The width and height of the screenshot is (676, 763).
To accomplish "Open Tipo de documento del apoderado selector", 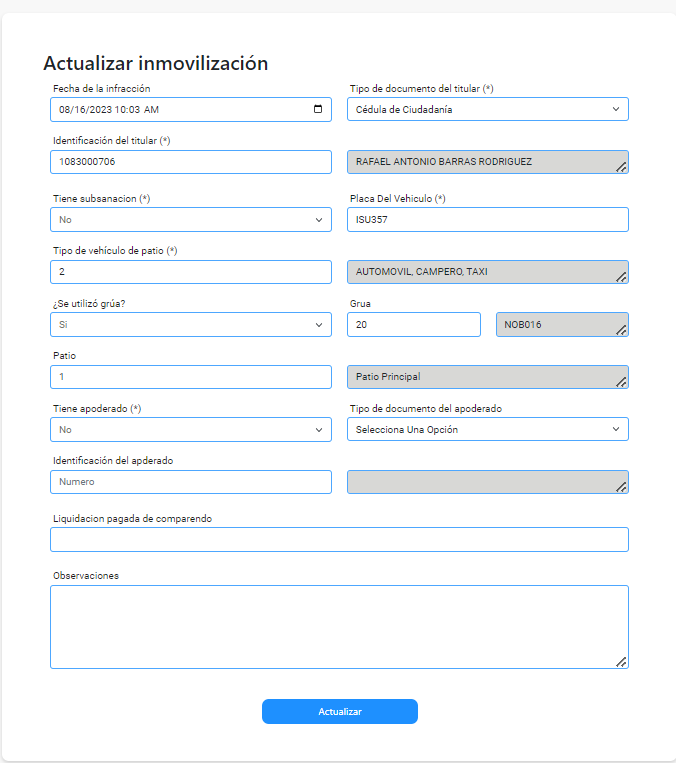I will (488, 429).
